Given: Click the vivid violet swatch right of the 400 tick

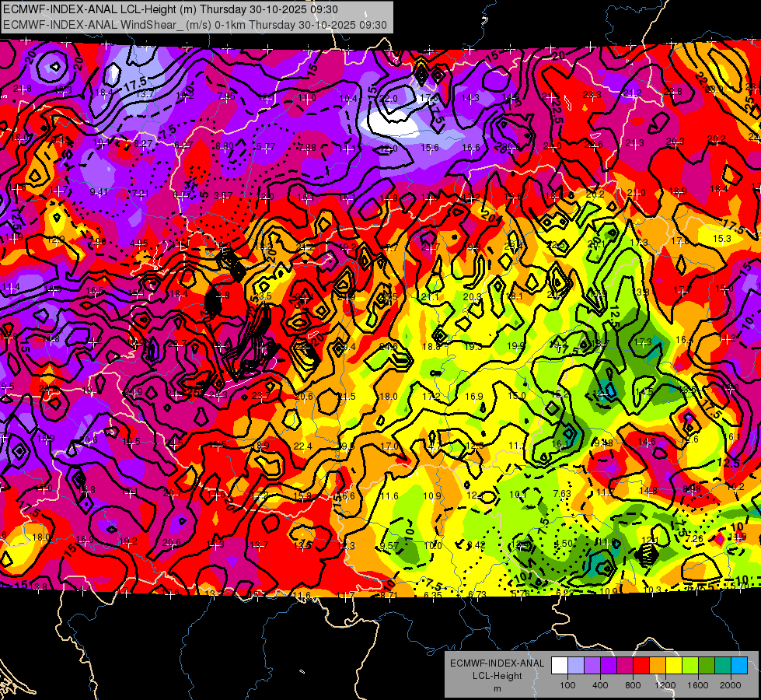Looking at the screenshot, I should pos(609,666).
